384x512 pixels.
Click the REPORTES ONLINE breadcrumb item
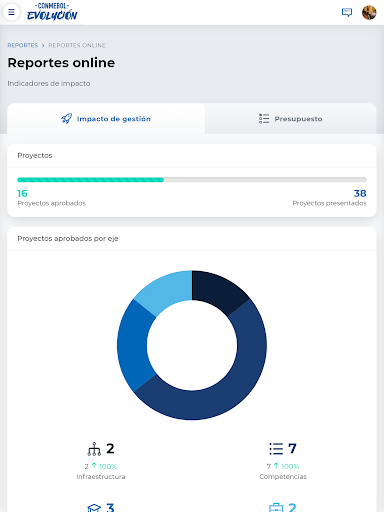pyautogui.click(x=77, y=45)
